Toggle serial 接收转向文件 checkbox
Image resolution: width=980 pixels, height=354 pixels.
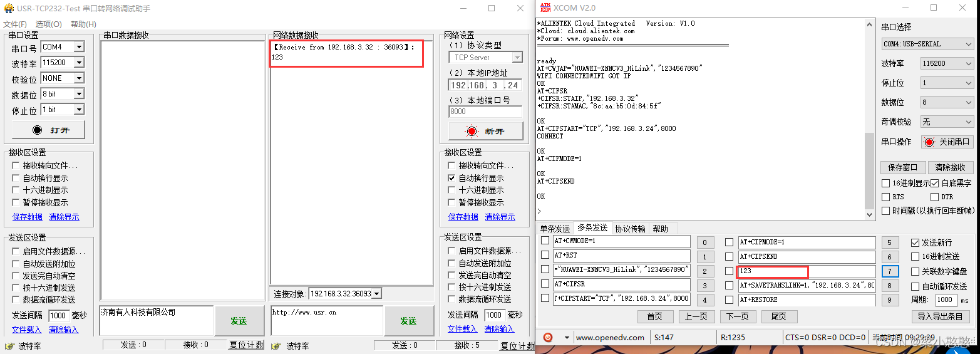point(16,165)
